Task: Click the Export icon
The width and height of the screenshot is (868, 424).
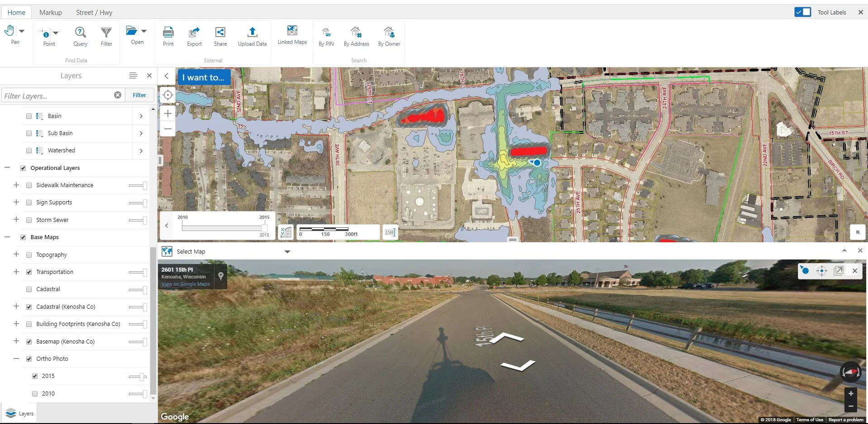Action: [194, 33]
